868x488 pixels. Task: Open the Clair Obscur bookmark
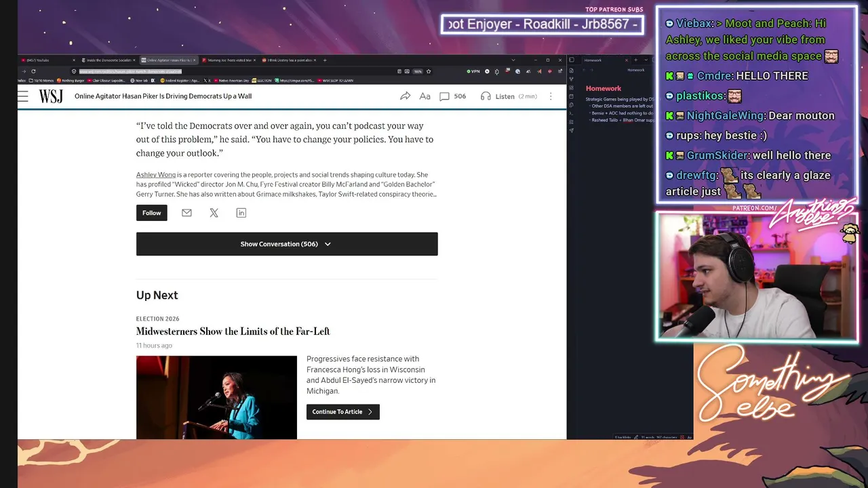tap(106, 81)
